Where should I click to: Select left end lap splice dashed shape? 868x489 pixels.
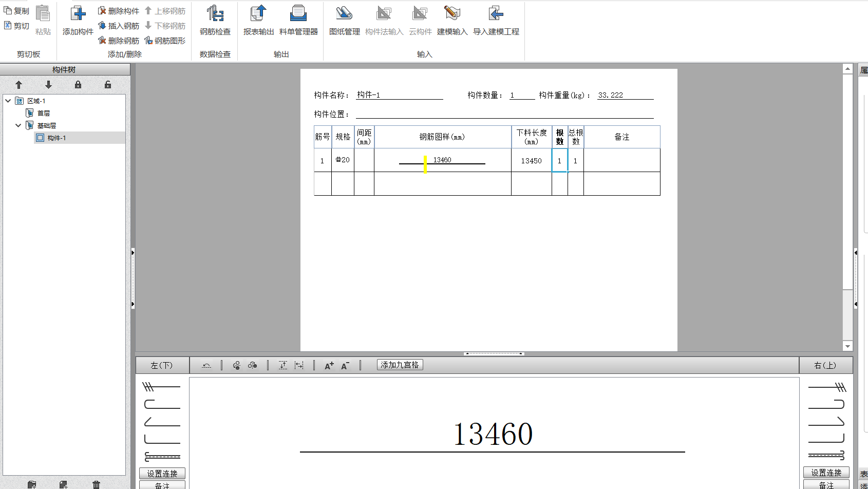pos(162,456)
